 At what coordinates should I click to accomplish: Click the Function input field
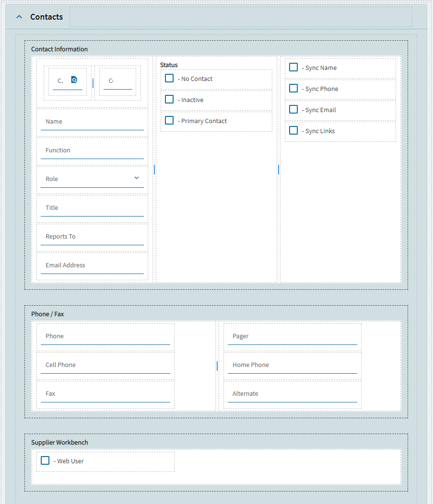pos(92,150)
